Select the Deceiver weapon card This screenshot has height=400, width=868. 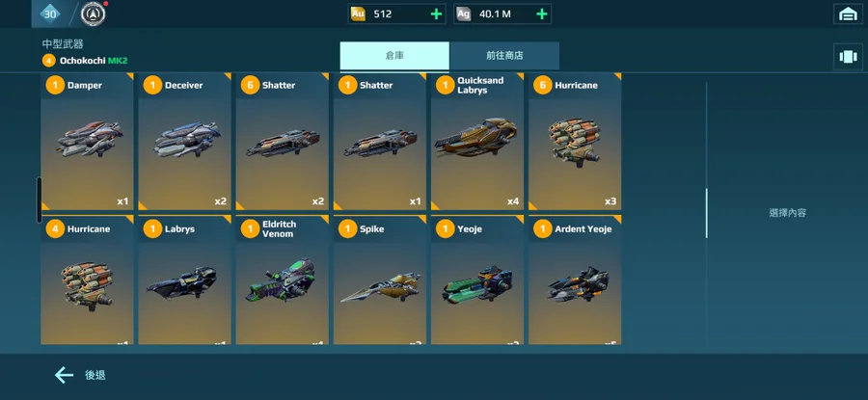pyautogui.click(x=184, y=141)
